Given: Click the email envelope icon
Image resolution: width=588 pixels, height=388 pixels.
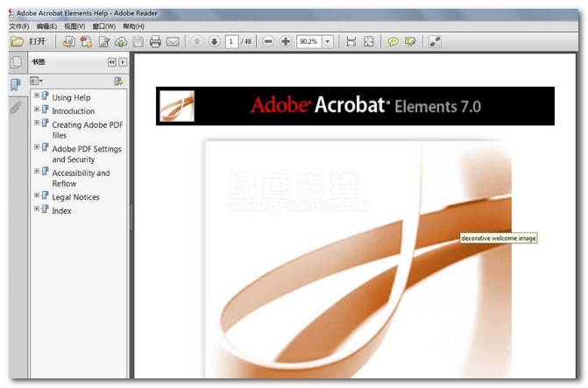Looking at the screenshot, I should pos(173,42).
